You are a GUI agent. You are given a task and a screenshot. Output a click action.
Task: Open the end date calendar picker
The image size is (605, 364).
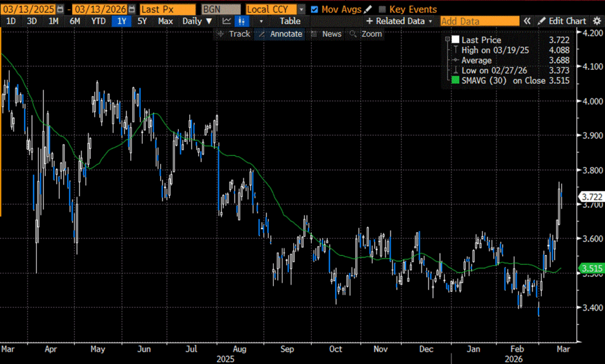(131, 9)
